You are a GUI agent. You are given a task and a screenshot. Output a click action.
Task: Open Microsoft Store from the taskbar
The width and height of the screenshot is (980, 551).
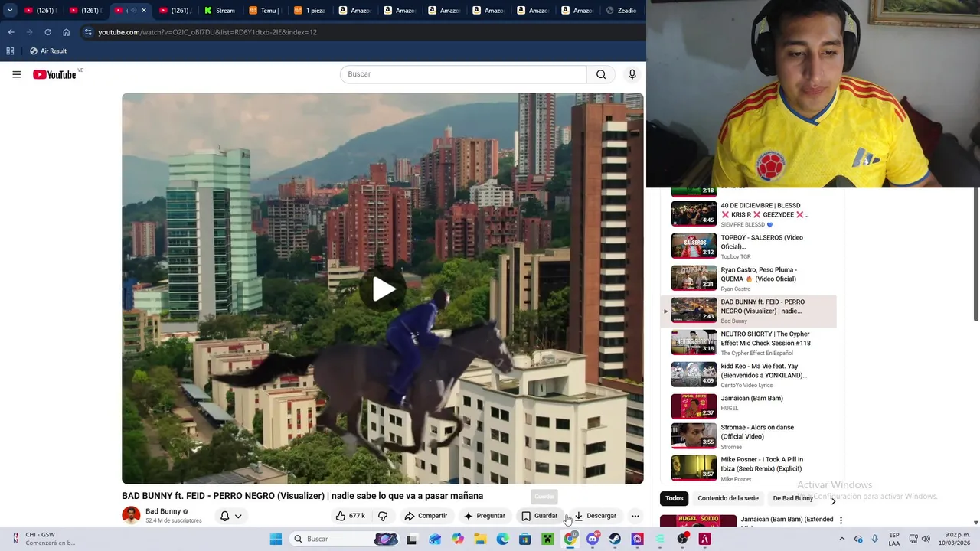click(x=524, y=539)
